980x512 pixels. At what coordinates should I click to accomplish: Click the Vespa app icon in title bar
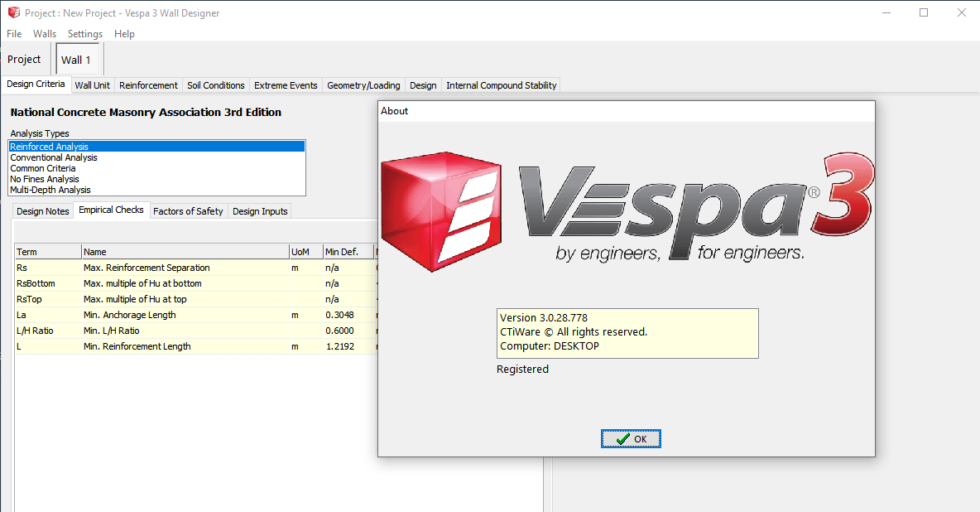pos(14,12)
